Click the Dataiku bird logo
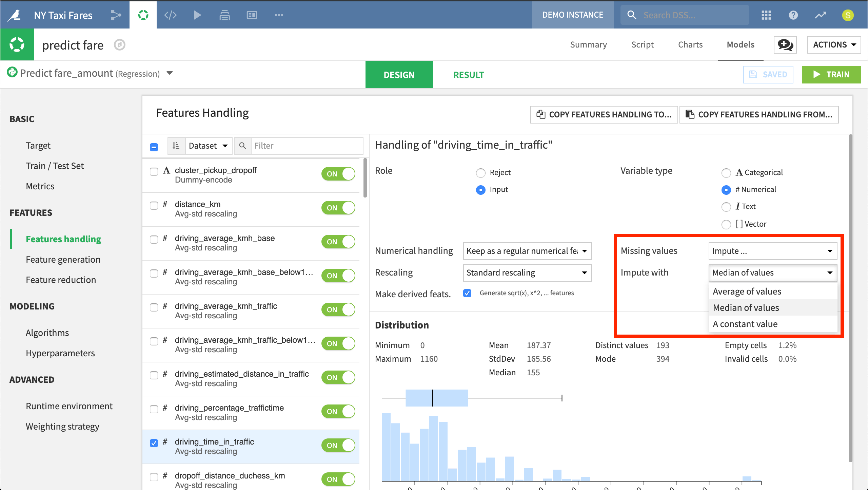Screen dimensions: 868x490 tap(14, 15)
